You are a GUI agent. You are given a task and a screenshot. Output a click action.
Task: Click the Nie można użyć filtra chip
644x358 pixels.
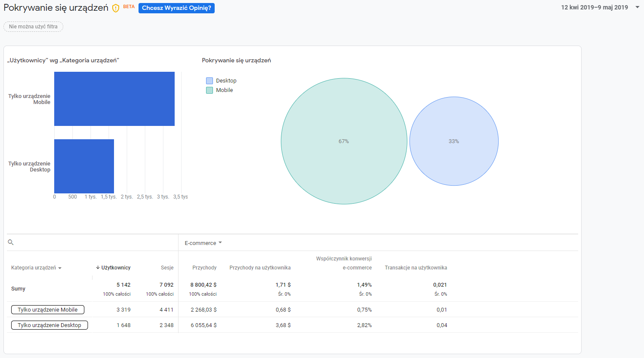pyautogui.click(x=33, y=27)
